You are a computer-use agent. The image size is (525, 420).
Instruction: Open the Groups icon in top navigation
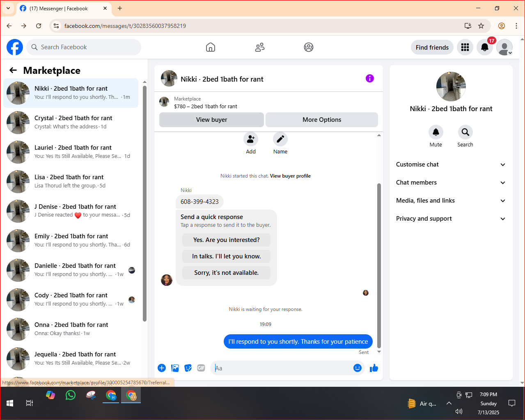[309, 47]
